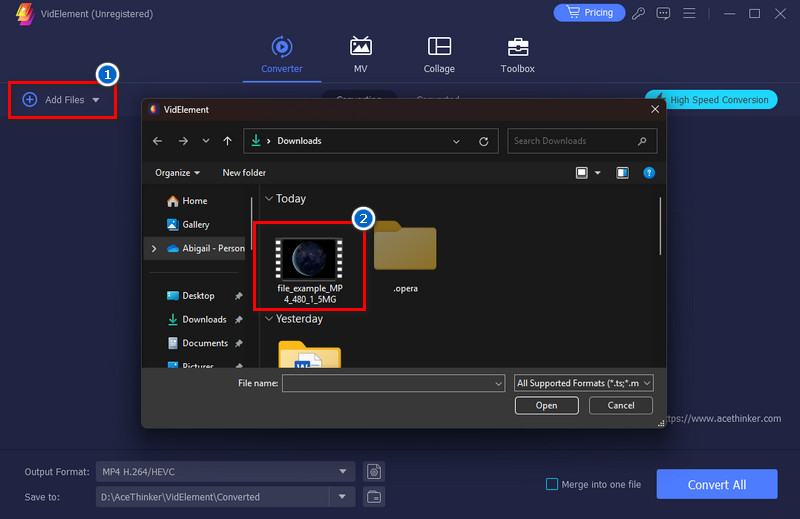
Task: Open the feedback chat icon
Action: click(663, 13)
